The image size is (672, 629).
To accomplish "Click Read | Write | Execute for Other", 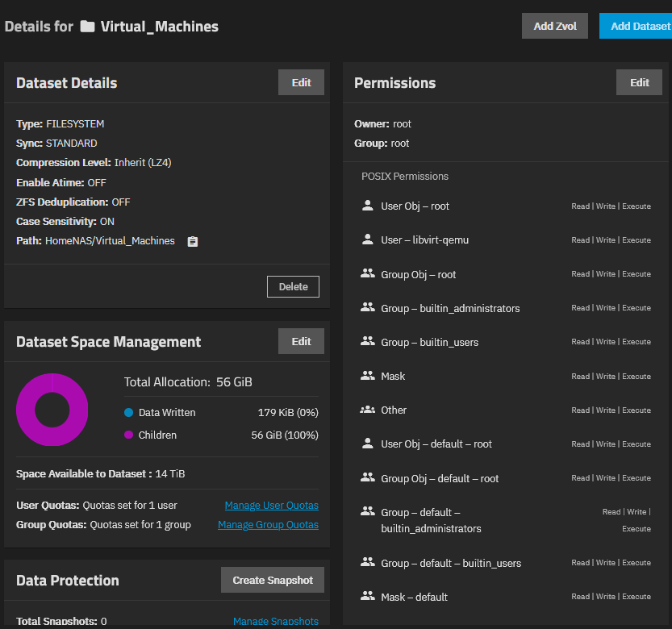I will [x=611, y=410].
